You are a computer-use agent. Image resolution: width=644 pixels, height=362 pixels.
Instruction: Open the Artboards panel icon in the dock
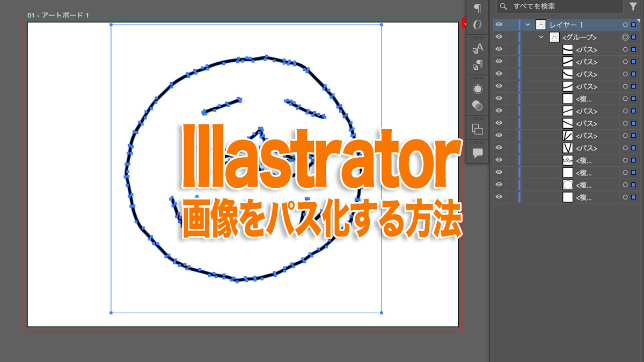point(477,129)
